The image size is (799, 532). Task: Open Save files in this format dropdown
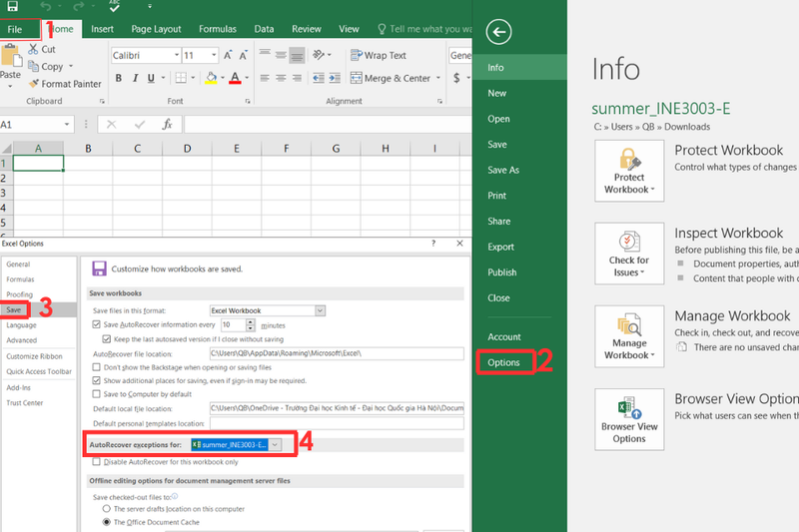pos(320,310)
